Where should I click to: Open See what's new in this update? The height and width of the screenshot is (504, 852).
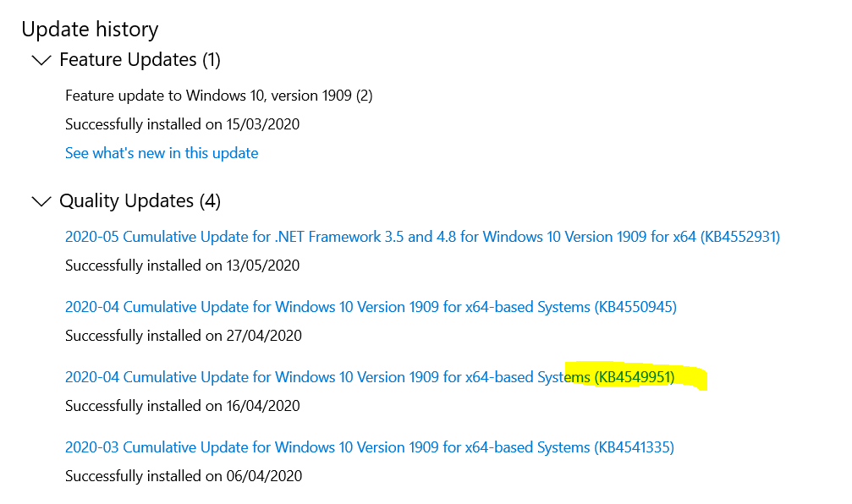(x=162, y=153)
